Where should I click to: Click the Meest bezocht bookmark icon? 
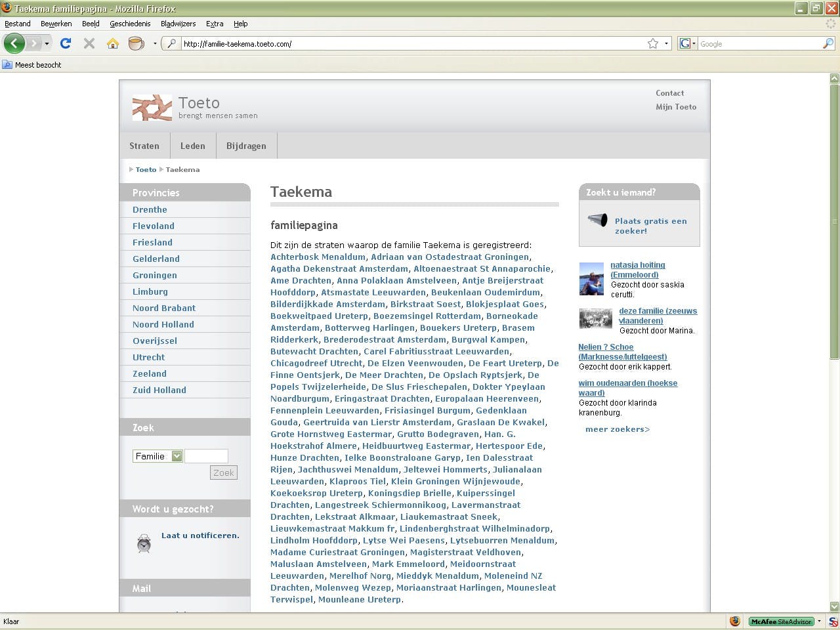(7, 64)
